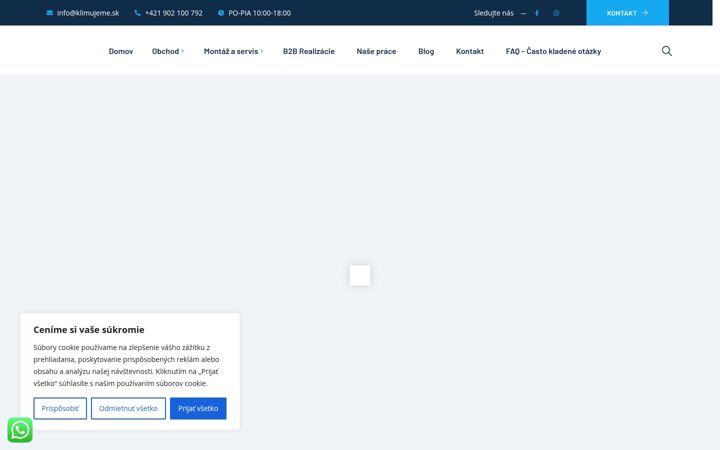Open the Instagram icon link

click(556, 13)
